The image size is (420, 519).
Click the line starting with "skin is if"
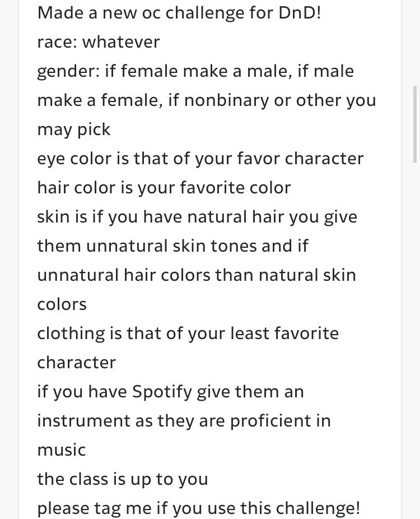197,217
